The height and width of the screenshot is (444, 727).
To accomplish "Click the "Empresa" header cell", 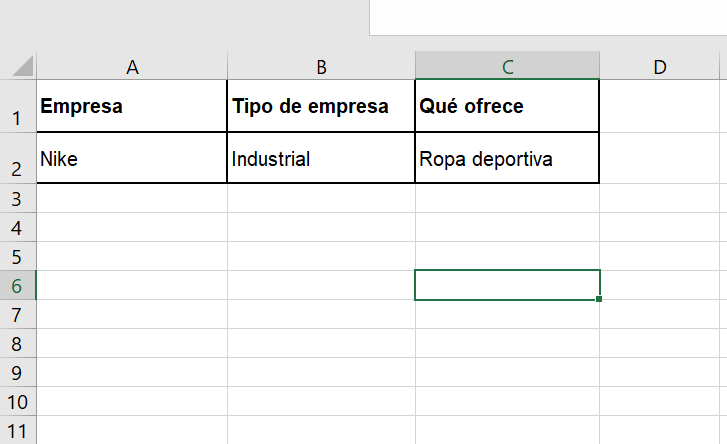I will 132,106.
